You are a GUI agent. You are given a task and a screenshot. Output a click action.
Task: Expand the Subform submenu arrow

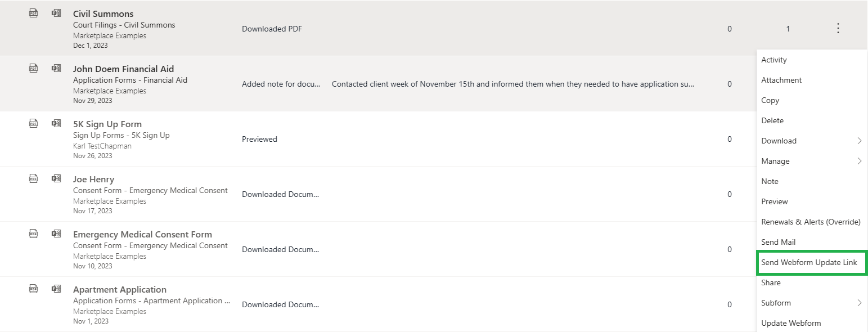(x=860, y=303)
